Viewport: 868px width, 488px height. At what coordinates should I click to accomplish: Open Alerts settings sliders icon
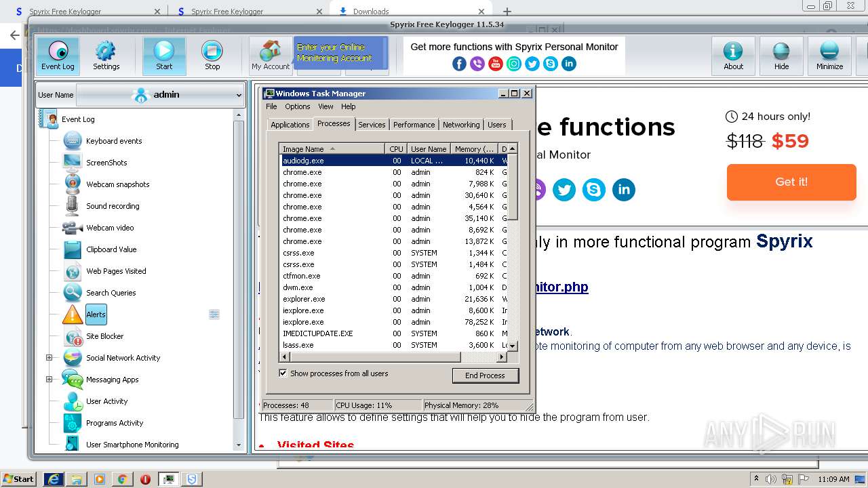pyautogui.click(x=214, y=314)
